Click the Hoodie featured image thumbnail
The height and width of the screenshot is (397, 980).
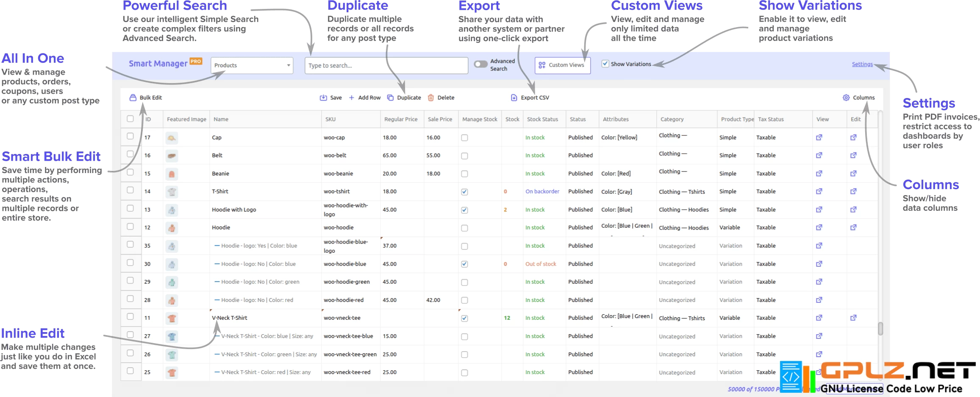[x=172, y=227]
